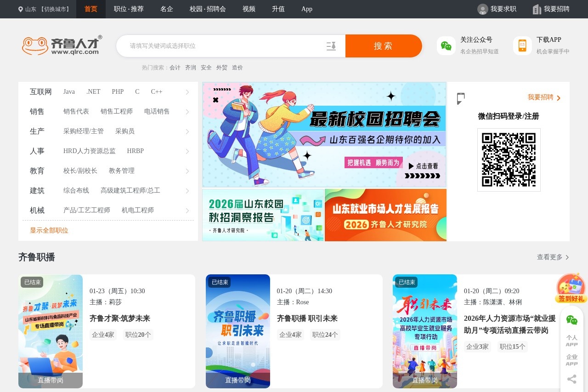Open the 齐鲁人才 frog logo

point(62,45)
